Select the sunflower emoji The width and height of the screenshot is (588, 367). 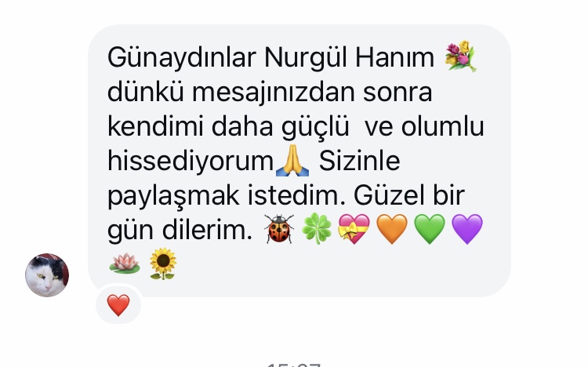pyautogui.click(x=163, y=263)
